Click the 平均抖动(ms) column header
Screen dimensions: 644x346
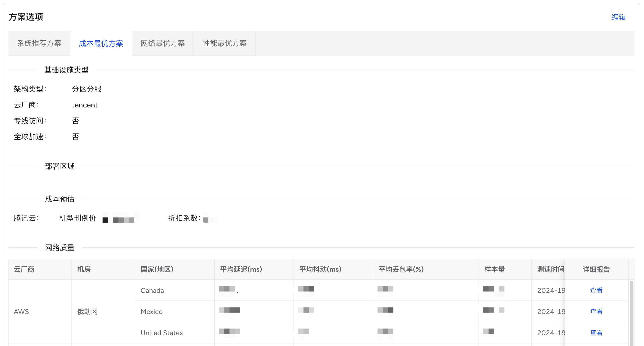point(320,269)
